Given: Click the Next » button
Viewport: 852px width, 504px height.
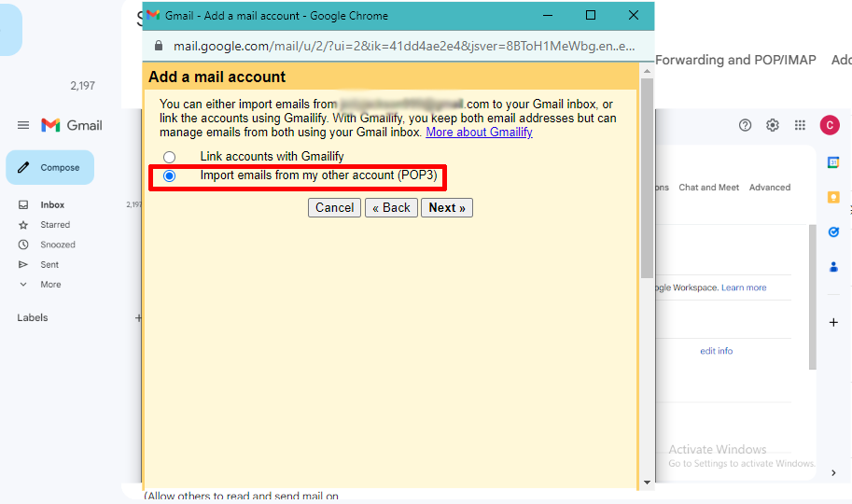Looking at the screenshot, I should pos(447,208).
